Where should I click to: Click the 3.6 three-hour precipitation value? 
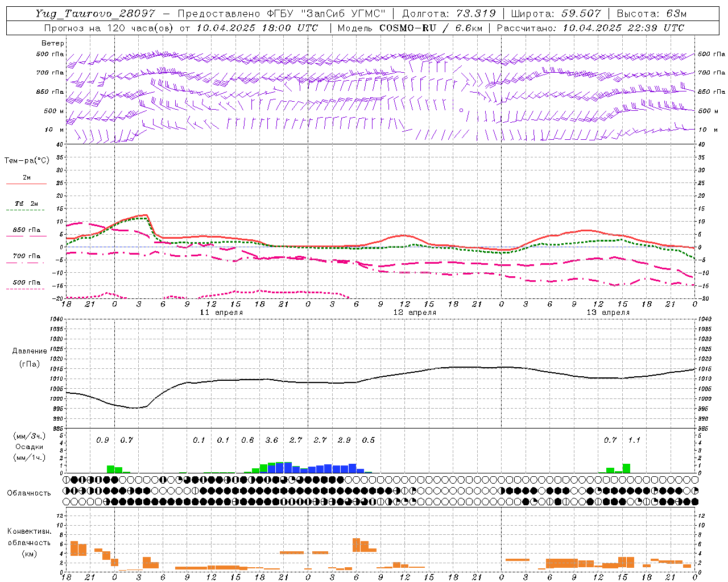pos(272,440)
